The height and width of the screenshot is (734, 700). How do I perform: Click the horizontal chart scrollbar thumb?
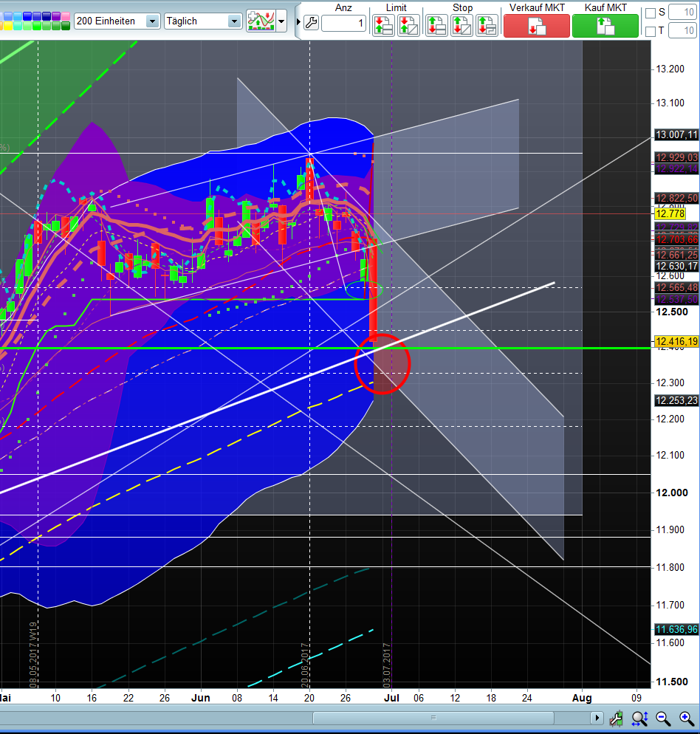pos(433,718)
